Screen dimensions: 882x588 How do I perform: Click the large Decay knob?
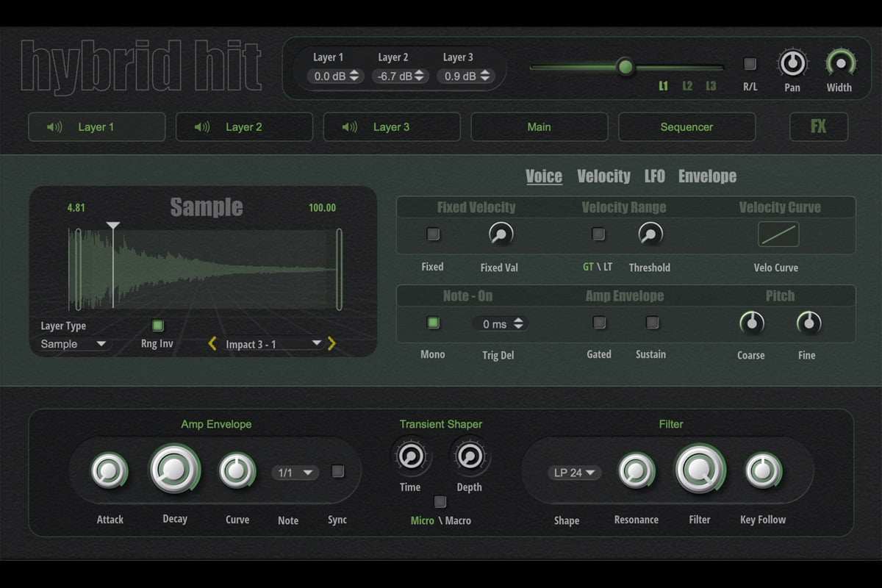click(175, 469)
